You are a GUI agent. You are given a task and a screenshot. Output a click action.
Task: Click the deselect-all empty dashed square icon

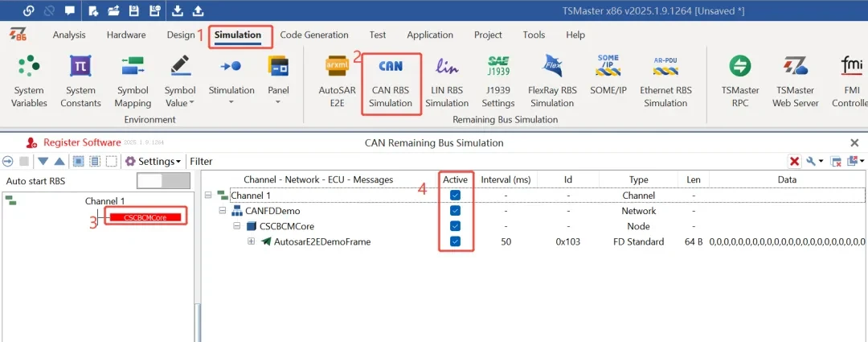[111, 161]
